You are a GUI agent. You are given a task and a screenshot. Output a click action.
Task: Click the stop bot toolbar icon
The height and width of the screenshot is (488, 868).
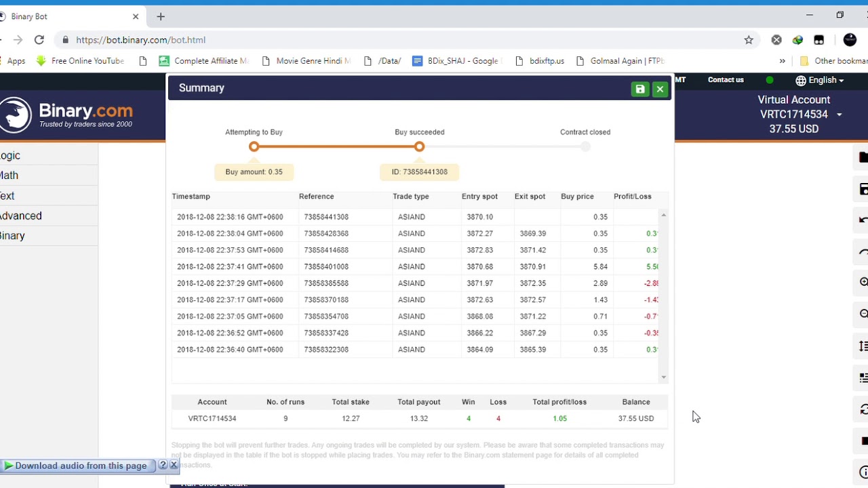tap(863, 441)
